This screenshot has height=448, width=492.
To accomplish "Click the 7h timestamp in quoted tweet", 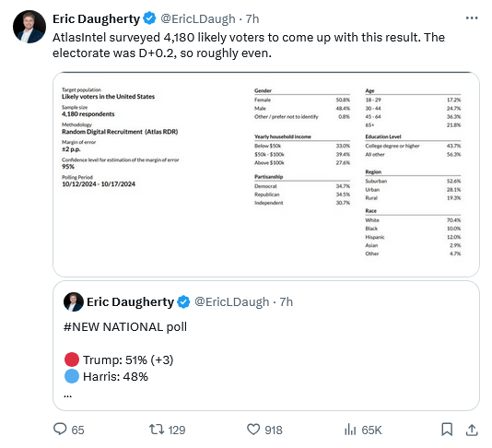I will point(287,302).
